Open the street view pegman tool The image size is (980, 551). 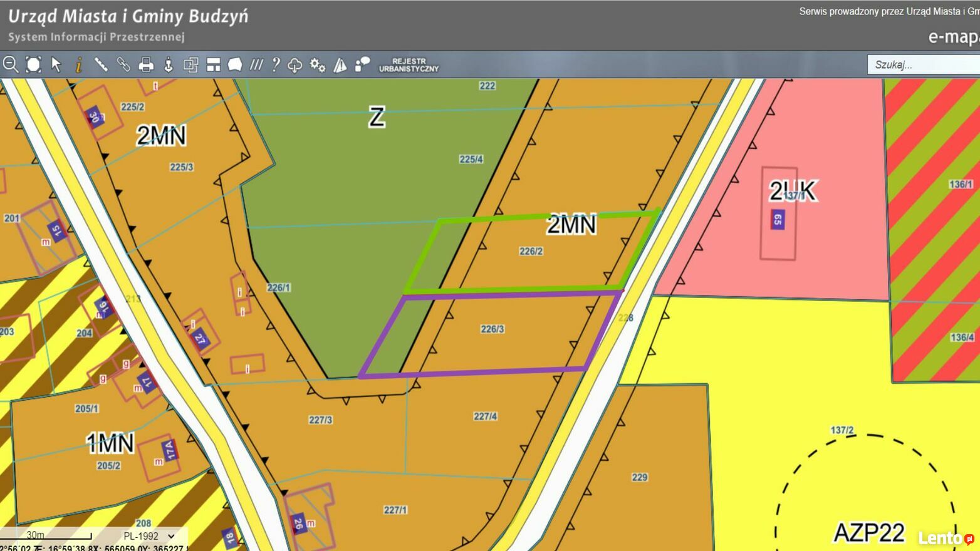click(168, 64)
